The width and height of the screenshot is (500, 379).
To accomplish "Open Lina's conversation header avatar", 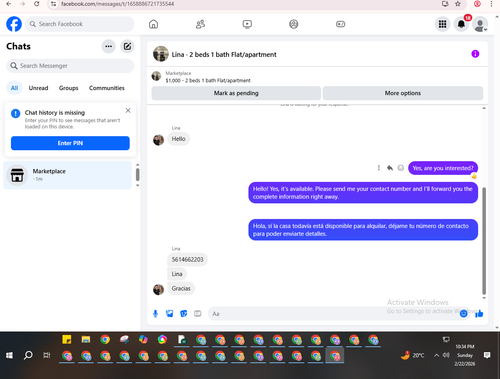I will 161,54.
